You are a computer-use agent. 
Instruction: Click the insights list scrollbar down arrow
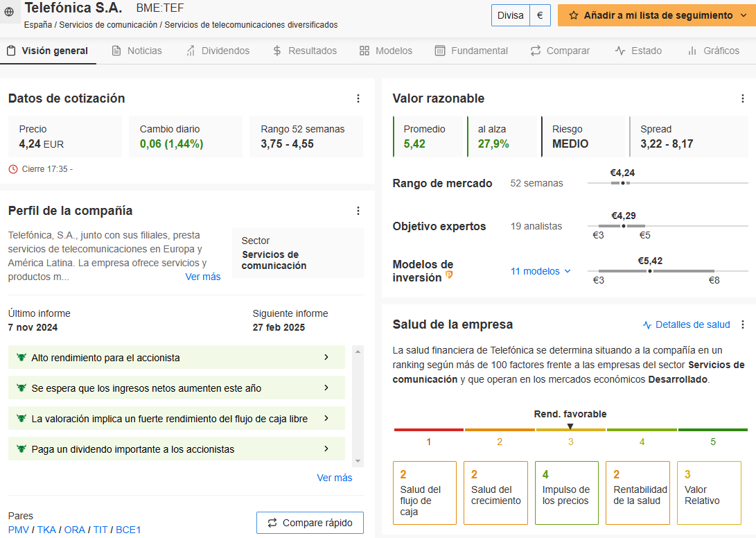[x=358, y=461]
